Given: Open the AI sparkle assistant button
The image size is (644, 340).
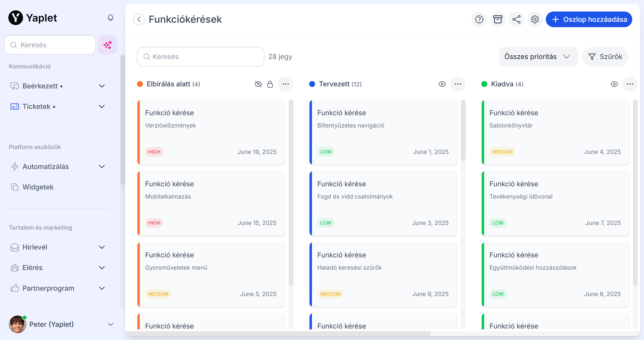Looking at the screenshot, I should click(108, 45).
